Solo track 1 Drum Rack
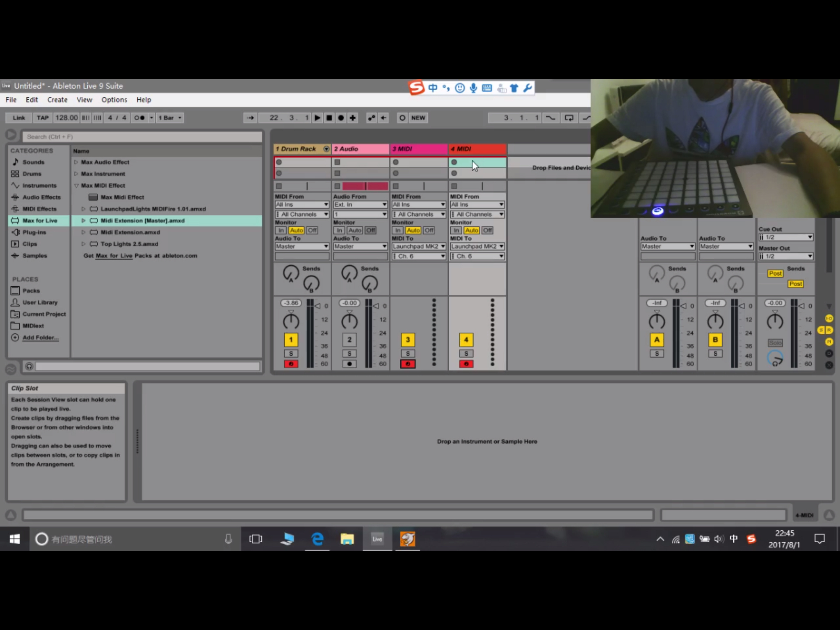This screenshot has height=630, width=840. [291, 353]
